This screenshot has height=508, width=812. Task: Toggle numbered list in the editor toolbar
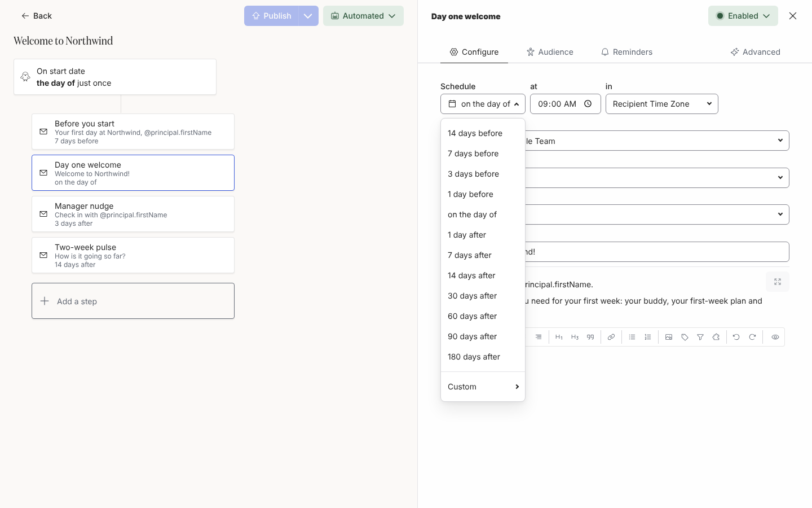(648, 337)
